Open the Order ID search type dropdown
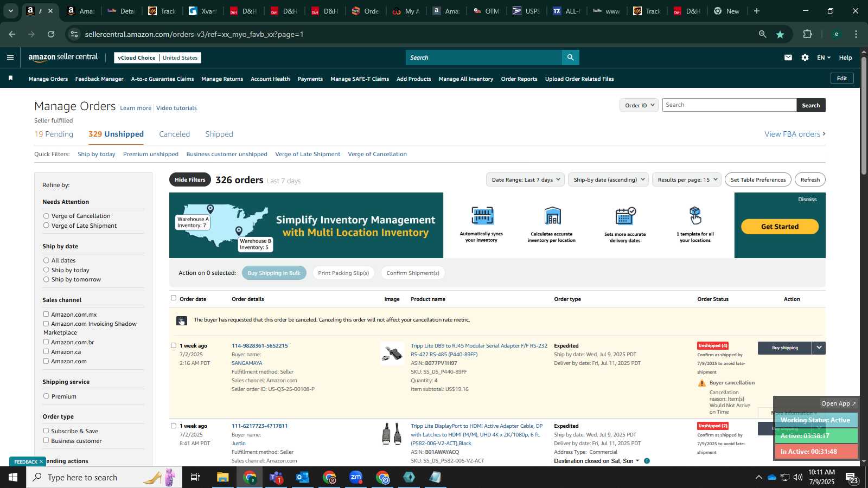This screenshot has height=488, width=868. (x=639, y=105)
